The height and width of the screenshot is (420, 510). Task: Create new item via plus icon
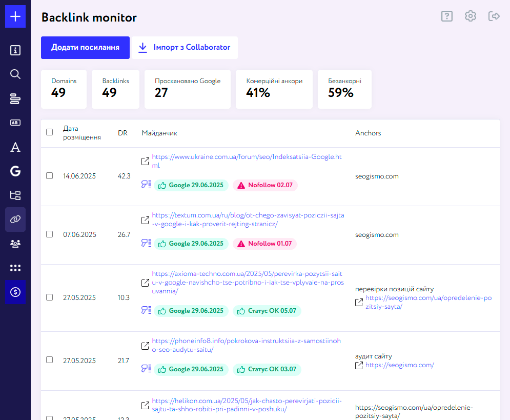tap(15, 16)
